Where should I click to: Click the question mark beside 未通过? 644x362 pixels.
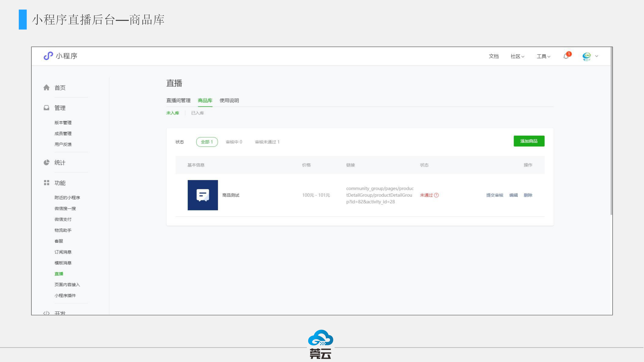point(436,195)
